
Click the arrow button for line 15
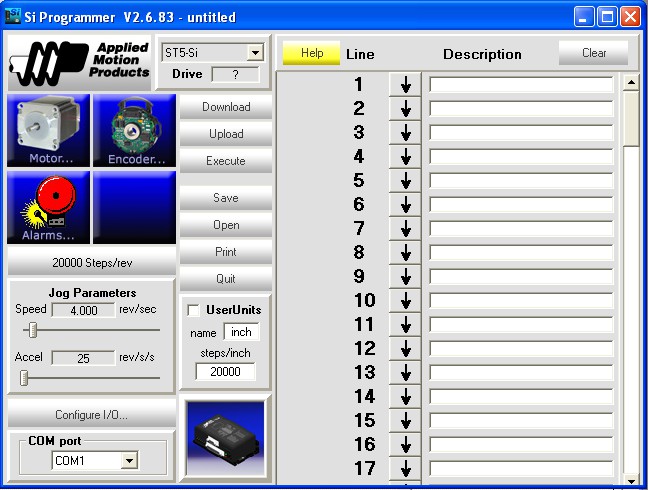tap(405, 420)
